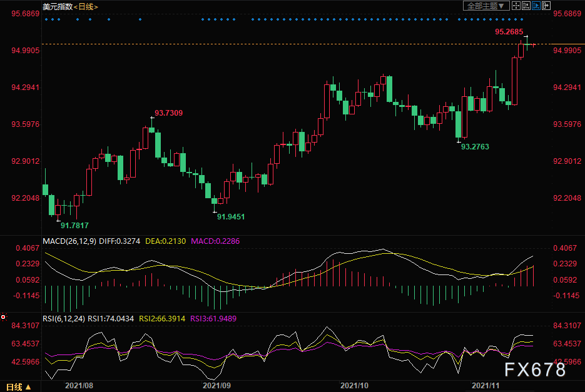Click right axis price 94.2941
The width and height of the screenshot is (585, 392).
click(x=567, y=88)
